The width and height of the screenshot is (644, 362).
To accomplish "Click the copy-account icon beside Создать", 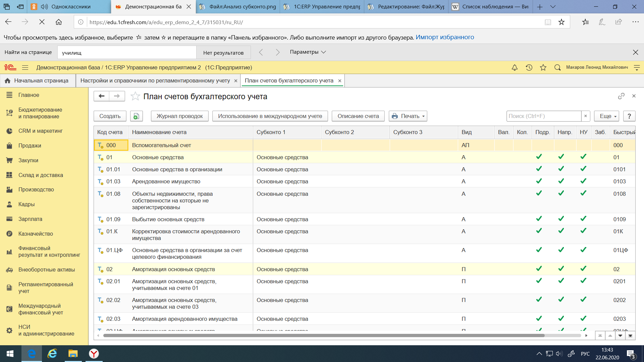I will click(136, 116).
